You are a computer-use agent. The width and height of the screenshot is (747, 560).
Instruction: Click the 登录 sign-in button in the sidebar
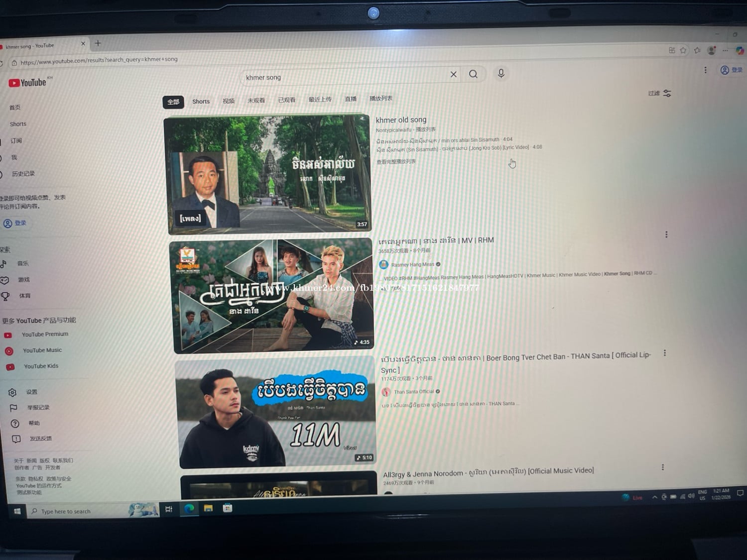point(15,224)
